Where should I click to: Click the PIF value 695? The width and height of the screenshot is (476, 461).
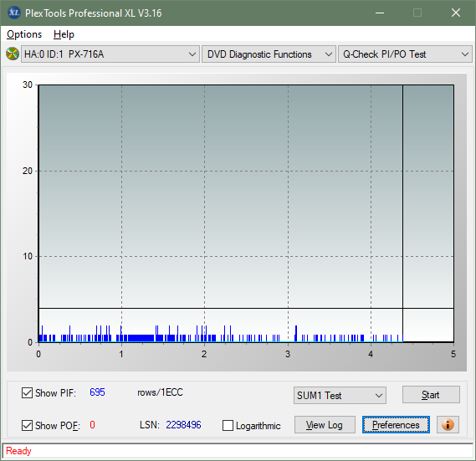click(97, 392)
